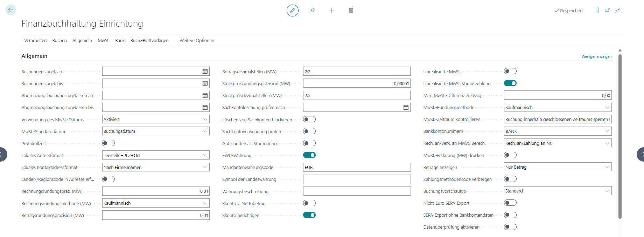Click the trash delete icon
644x237 pixels.
pos(351,10)
